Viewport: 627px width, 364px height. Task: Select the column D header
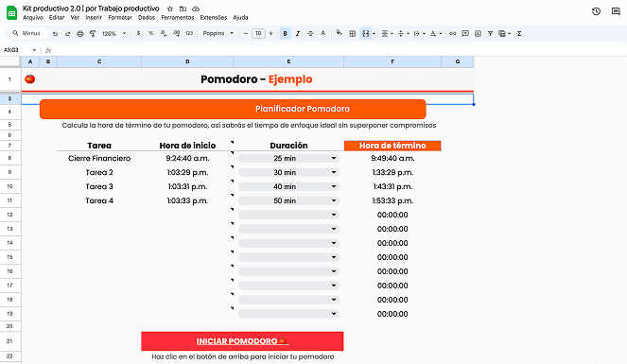pos(187,61)
